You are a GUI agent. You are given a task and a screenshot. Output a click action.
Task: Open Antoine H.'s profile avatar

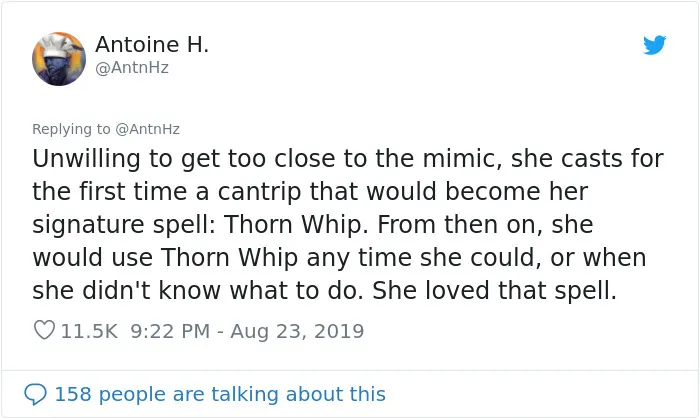pos(59,59)
